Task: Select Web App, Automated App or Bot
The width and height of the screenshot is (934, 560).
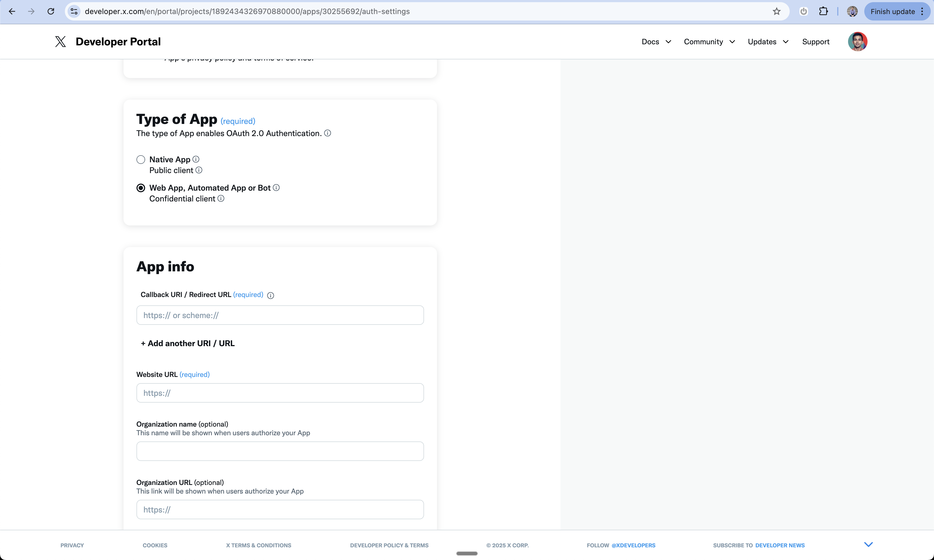Action: [141, 188]
